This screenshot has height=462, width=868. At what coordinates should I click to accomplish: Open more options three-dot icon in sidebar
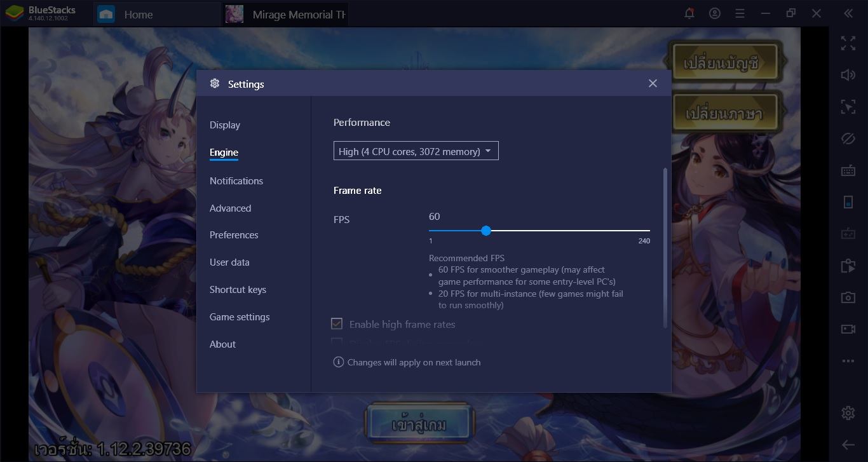(848, 361)
